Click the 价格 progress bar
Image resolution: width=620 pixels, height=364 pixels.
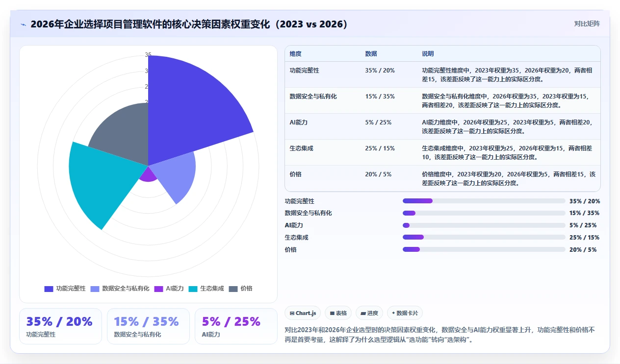[484, 249]
